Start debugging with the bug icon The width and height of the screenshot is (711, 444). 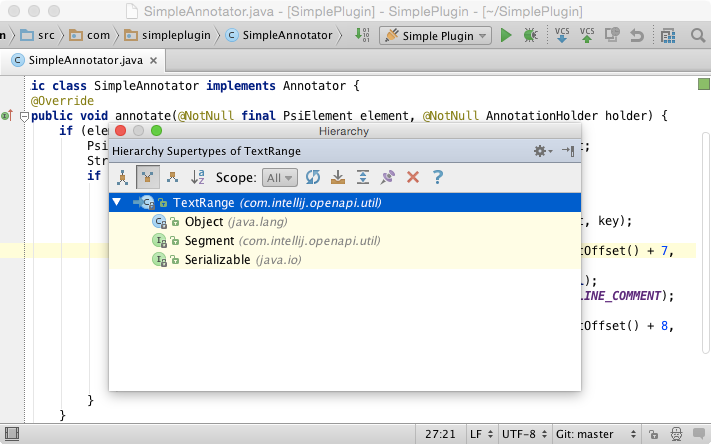[x=530, y=35]
